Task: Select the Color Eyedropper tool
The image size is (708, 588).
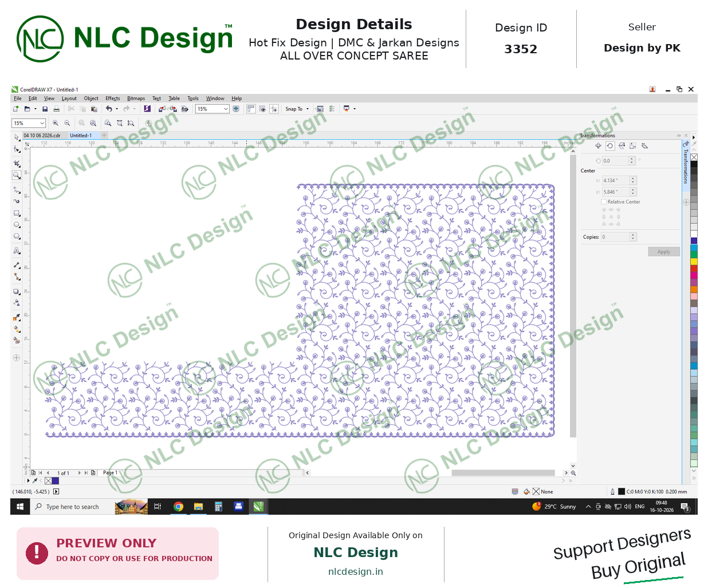Action: 17,317
